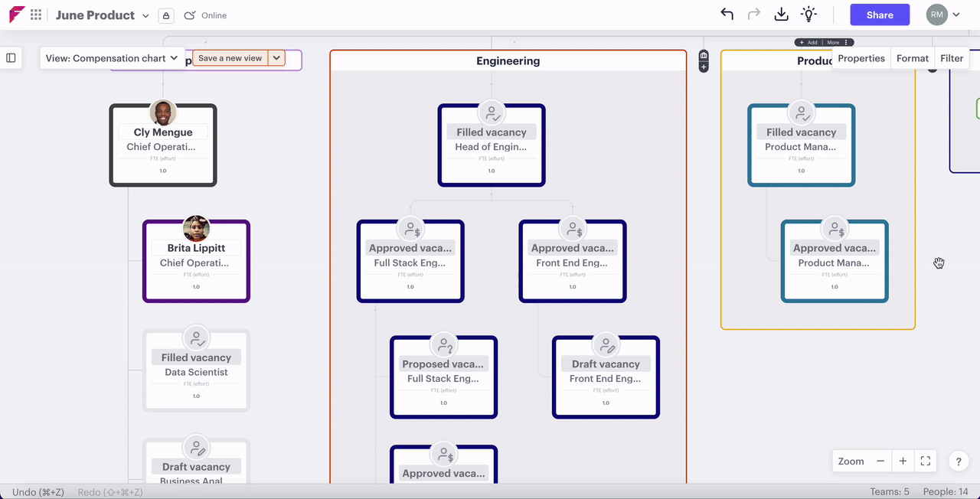Click the Share button
This screenshot has height=499, width=980.
(879, 14)
